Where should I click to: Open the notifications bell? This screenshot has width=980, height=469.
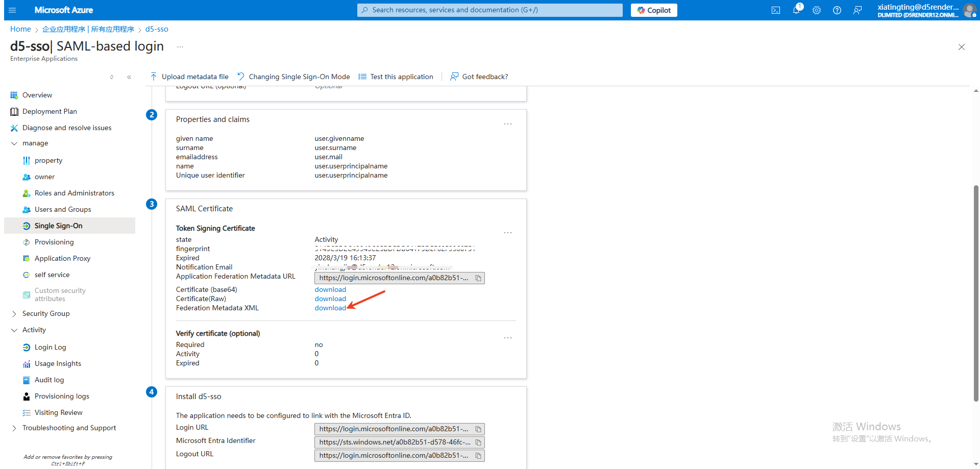point(796,10)
